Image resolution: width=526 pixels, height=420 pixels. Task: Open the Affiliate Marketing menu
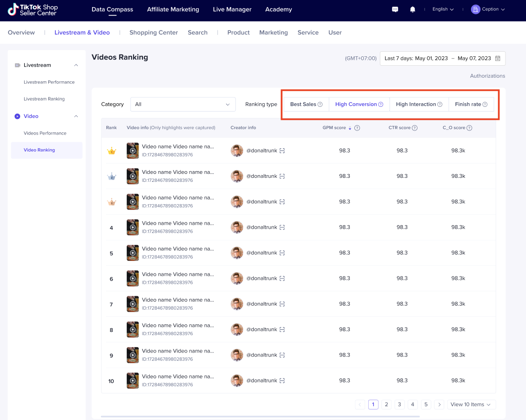click(173, 9)
